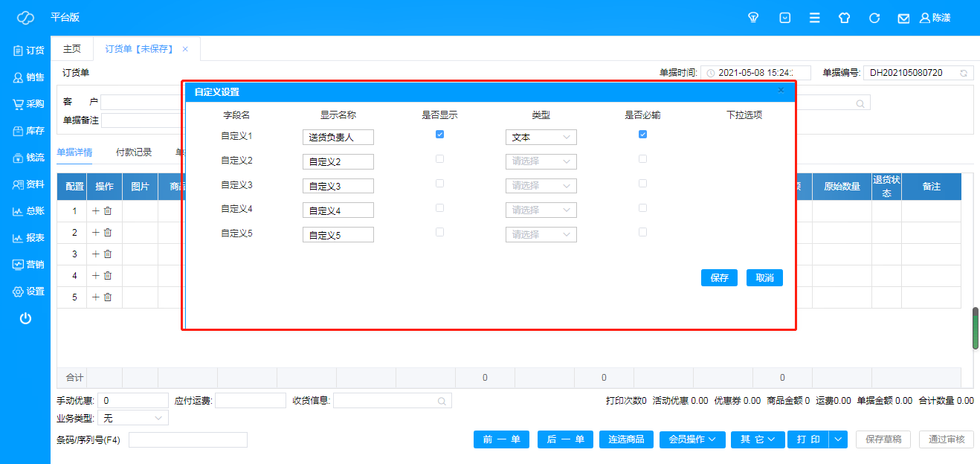Open the three-line menu icon in header

point(815,18)
